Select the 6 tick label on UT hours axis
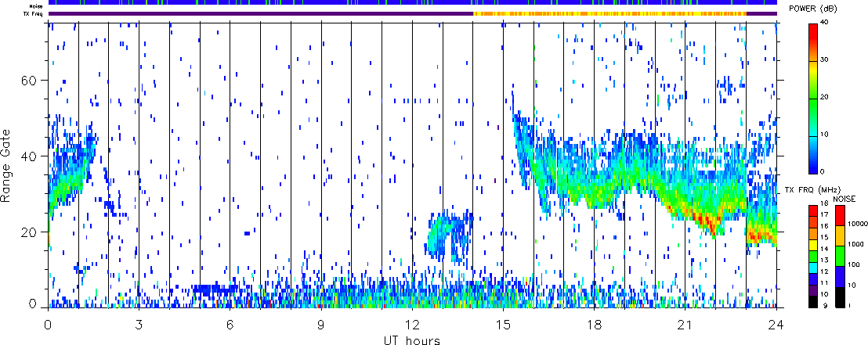The width and height of the screenshot is (868, 345). pyautogui.click(x=230, y=324)
